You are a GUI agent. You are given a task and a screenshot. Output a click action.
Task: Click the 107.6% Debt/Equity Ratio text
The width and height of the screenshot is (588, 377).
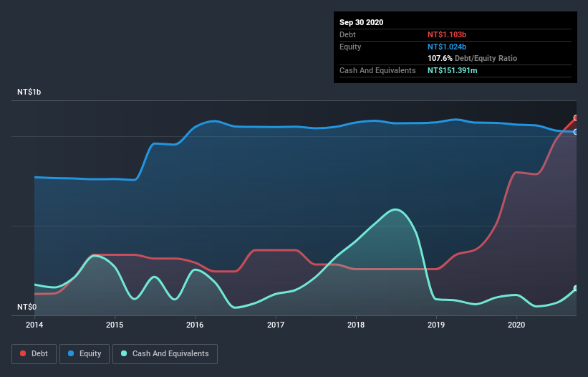click(472, 59)
